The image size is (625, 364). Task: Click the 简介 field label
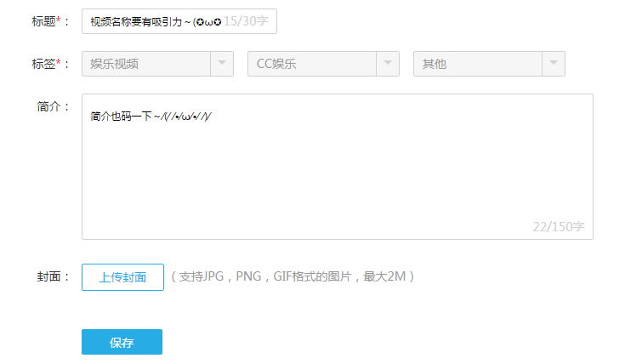tap(48, 106)
